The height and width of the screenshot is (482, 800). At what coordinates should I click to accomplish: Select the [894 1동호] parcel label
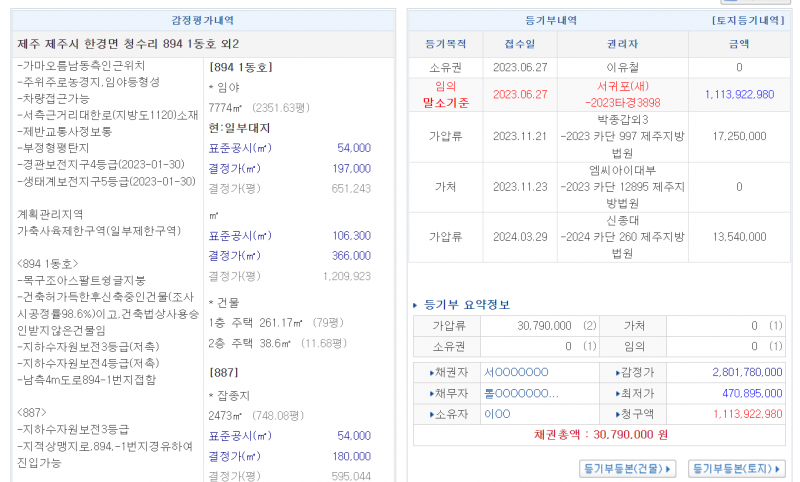pyautogui.click(x=241, y=68)
